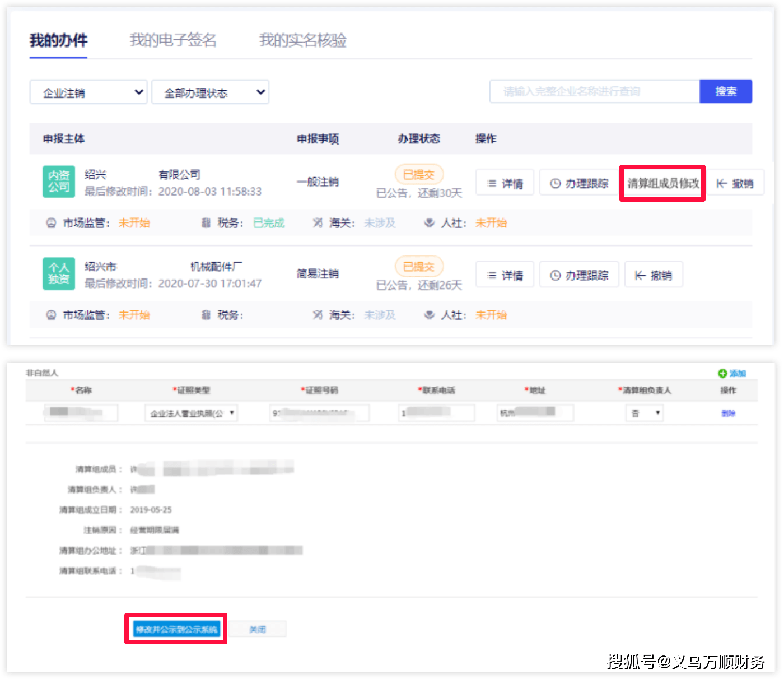This screenshot has width=784, height=679.
Task: Click the 人社 icon in second record
Action: pyautogui.click(x=430, y=315)
